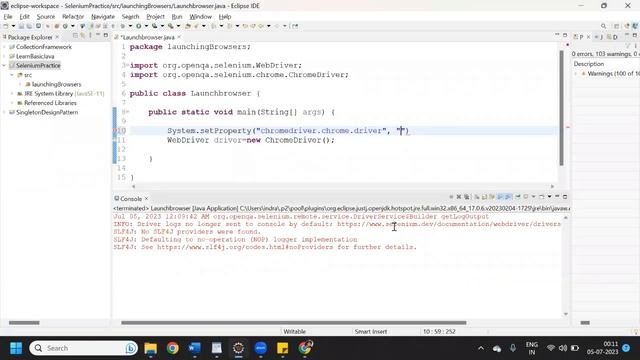Collapse the src folder node
This screenshot has width=640, height=360.
[x=12, y=75]
